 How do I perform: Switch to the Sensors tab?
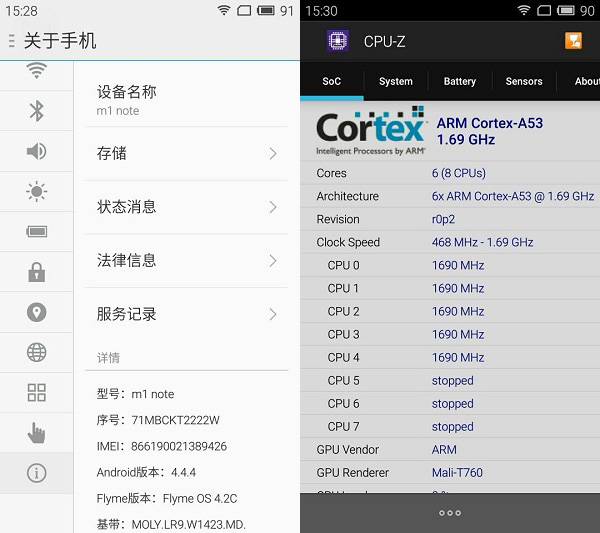point(524,81)
